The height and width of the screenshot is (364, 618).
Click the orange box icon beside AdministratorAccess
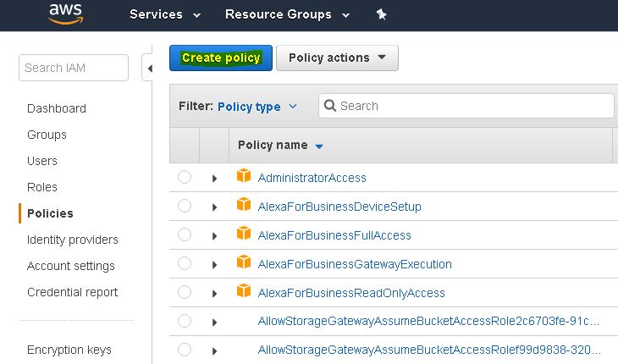[x=244, y=177]
